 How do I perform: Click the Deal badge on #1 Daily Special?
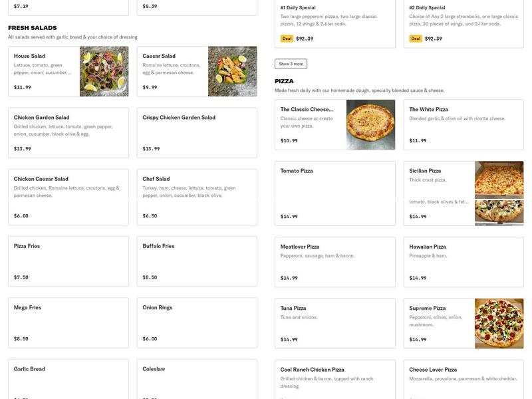click(x=286, y=38)
